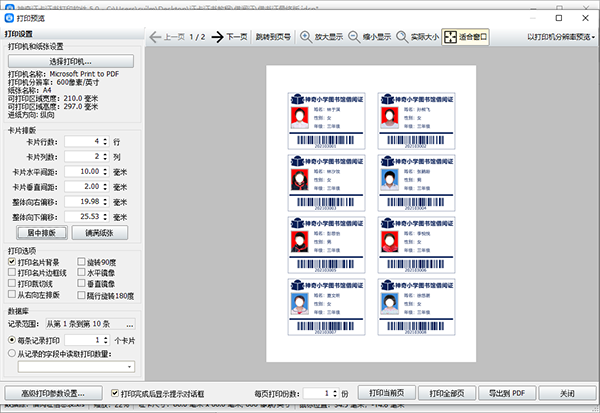This screenshot has height=413, width=600.
Task: Click the 202103008 card in preview
Action: click(x=416, y=307)
